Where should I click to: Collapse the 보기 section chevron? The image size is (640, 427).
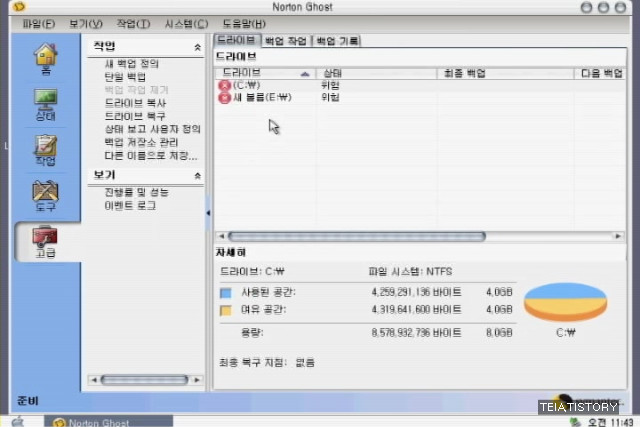pyautogui.click(x=198, y=176)
